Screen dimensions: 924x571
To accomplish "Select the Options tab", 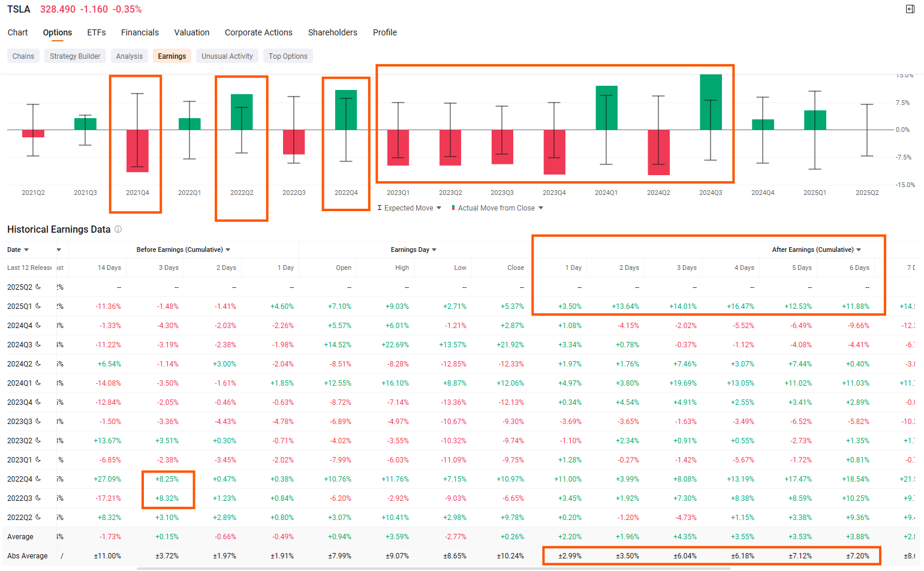I will 58,32.
